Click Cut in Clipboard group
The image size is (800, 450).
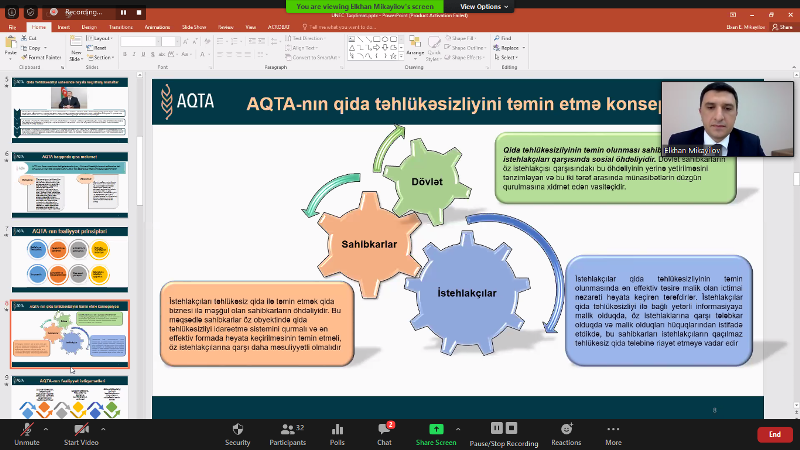click(x=29, y=38)
